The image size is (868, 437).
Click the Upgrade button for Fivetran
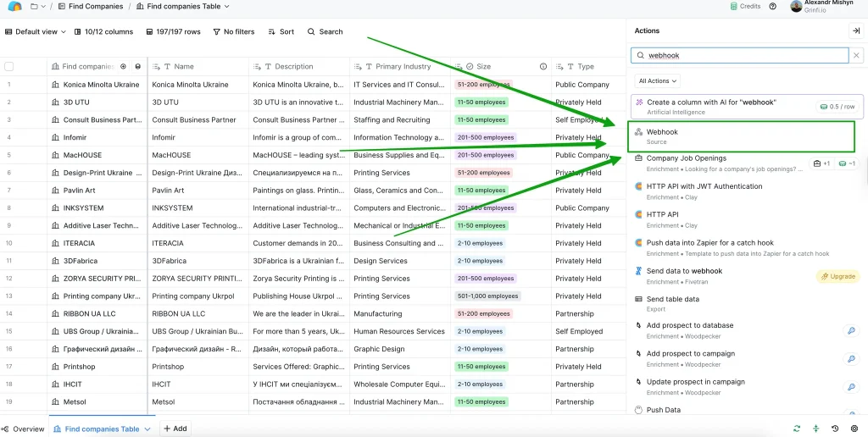(x=838, y=276)
